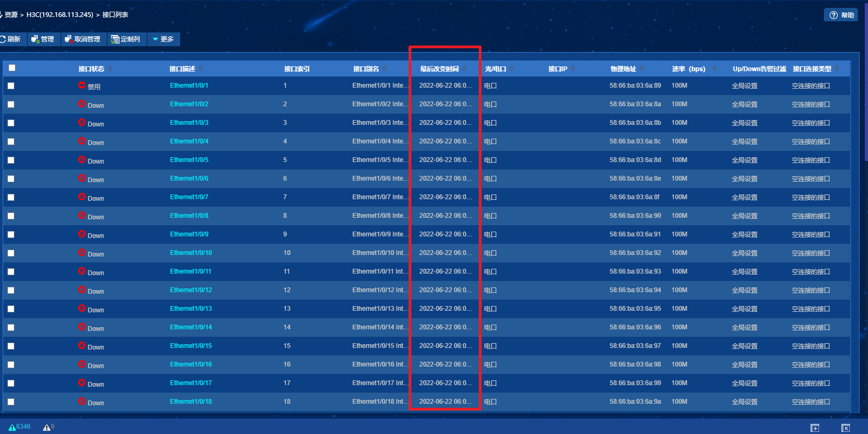Click the Down status icon for Ethernet1/0/10
The width and height of the screenshot is (868, 434).
pos(82,252)
